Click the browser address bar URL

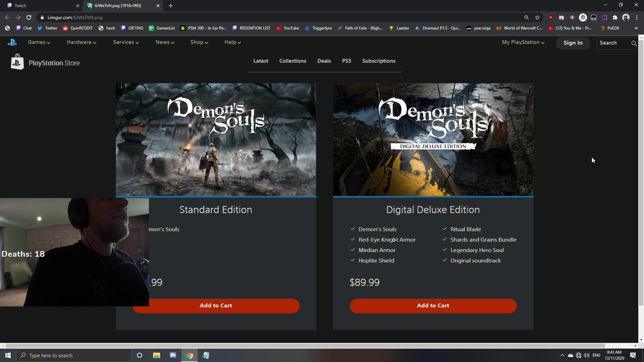coord(75,17)
